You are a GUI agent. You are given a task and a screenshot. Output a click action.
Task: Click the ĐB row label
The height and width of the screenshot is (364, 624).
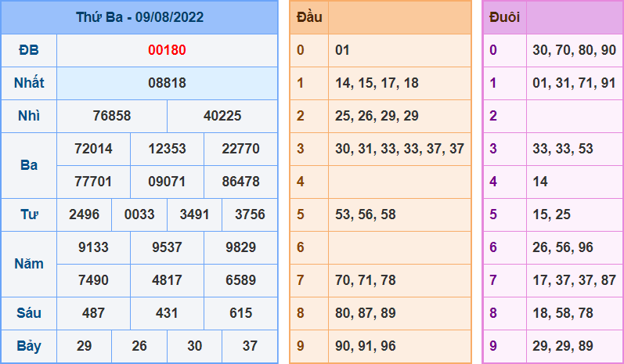point(29,50)
